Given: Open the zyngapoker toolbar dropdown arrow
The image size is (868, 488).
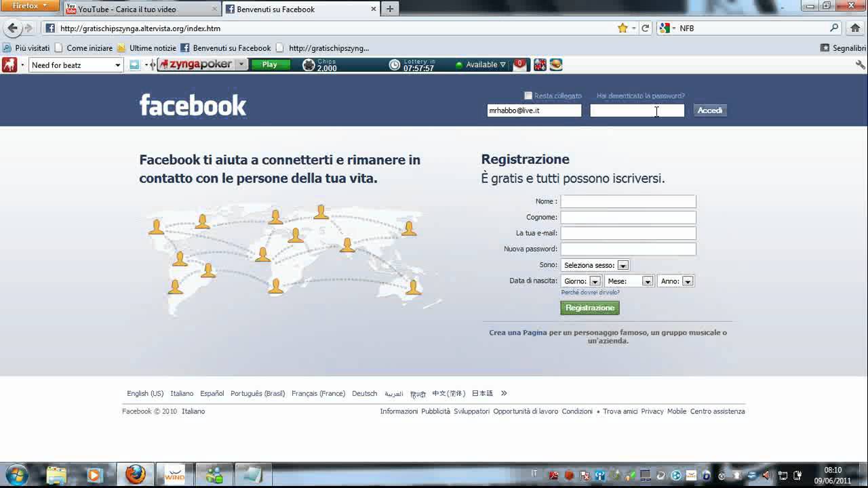Looking at the screenshot, I should coord(241,64).
